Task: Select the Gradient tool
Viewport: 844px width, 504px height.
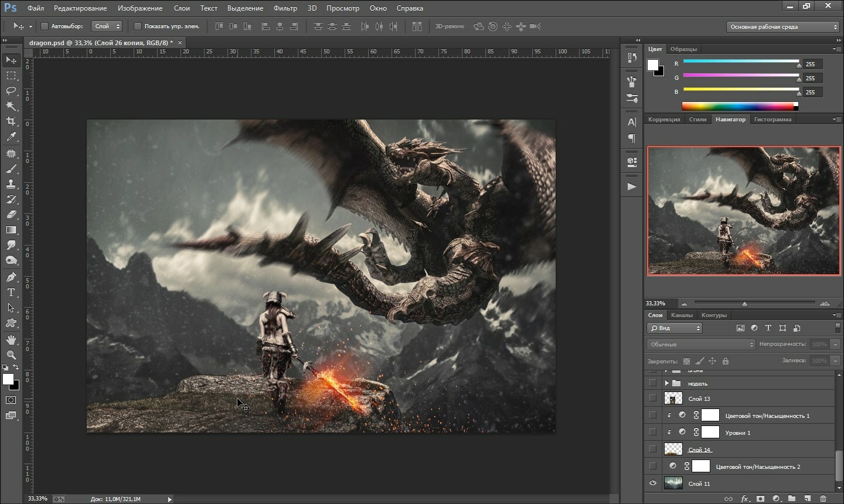Action: pyautogui.click(x=11, y=230)
